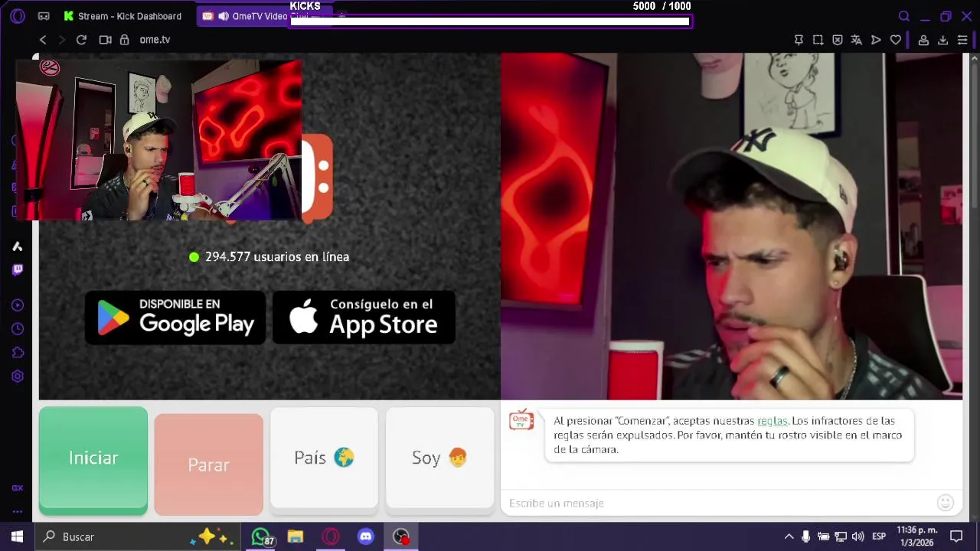The width and height of the screenshot is (980, 551).
Task: Click the battery power tray icon
Action: [823, 536]
